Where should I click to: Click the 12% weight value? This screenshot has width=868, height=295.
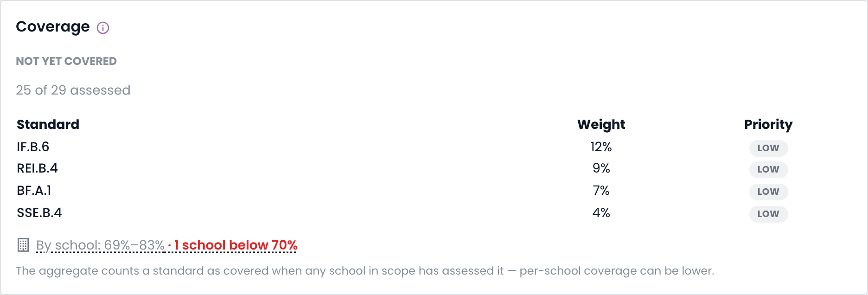(x=601, y=147)
